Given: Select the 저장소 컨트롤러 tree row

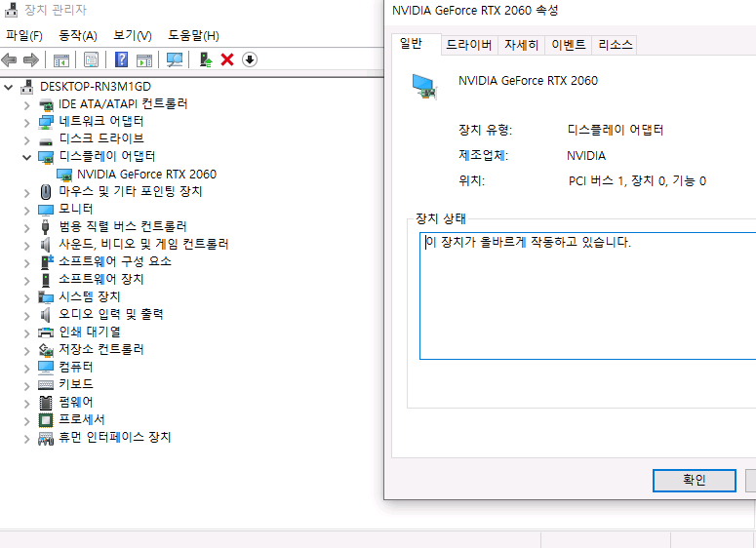Looking at the screenshot, I should 101,349.
